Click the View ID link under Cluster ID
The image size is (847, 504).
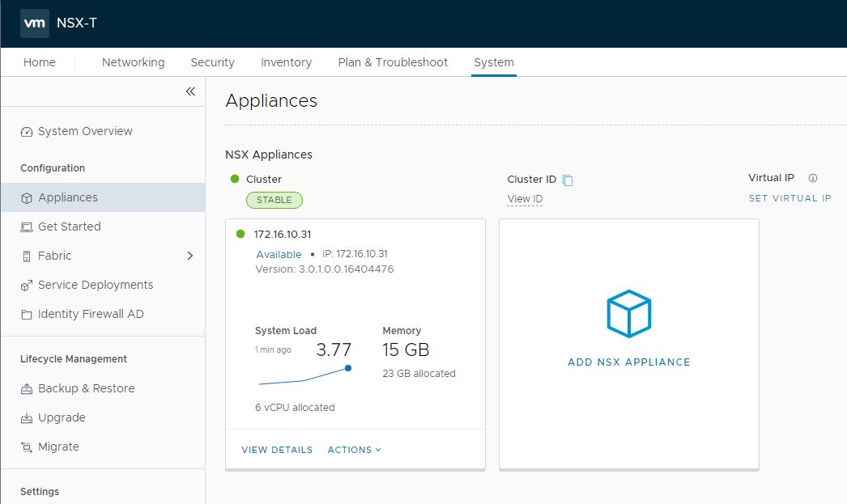[x=525, y=199]
